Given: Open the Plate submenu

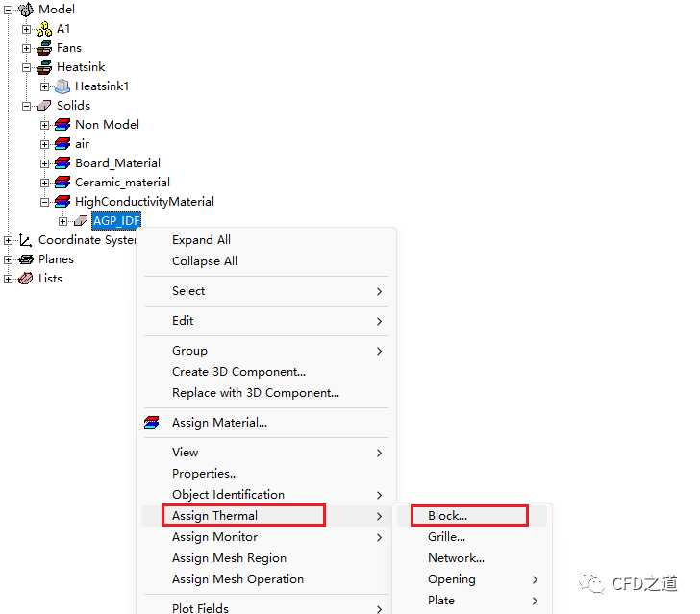Looking at the screenshot, I should click(472, 601).
